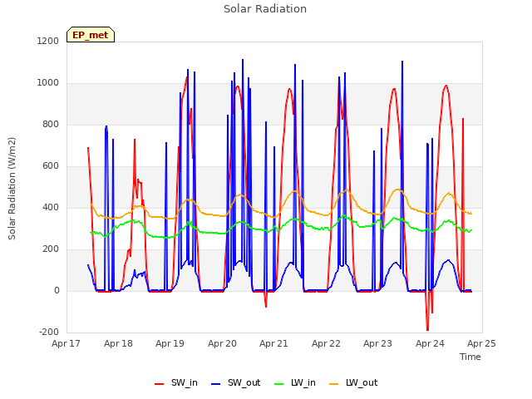Click the Apr 17 x-axis label

[x=66, y=343]
